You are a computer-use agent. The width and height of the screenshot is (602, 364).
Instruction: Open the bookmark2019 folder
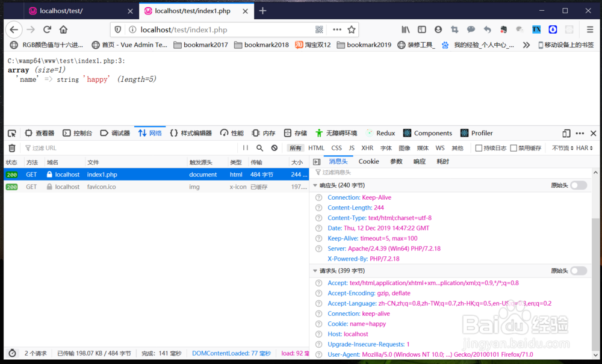(x=364, y=45)
